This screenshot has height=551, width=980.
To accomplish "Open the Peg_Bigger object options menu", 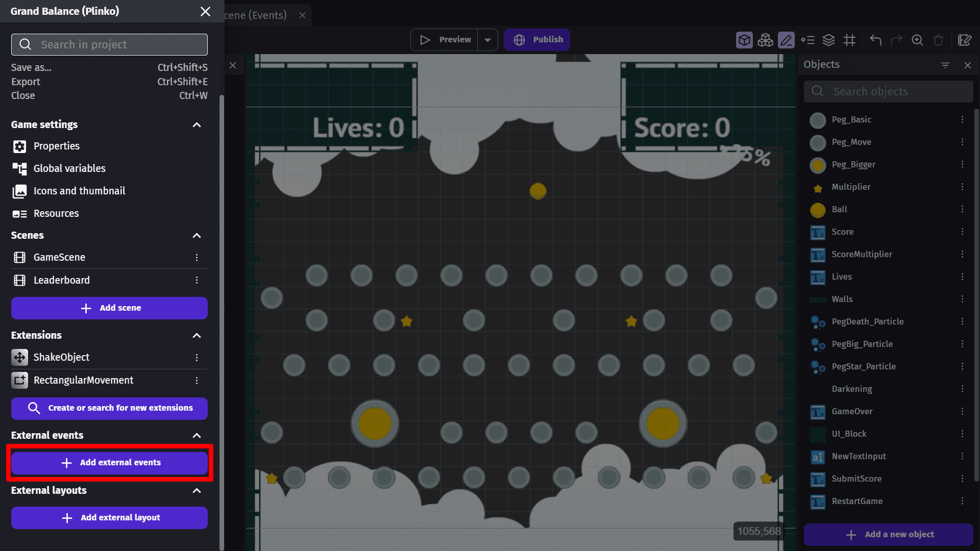I will point(962,164).
